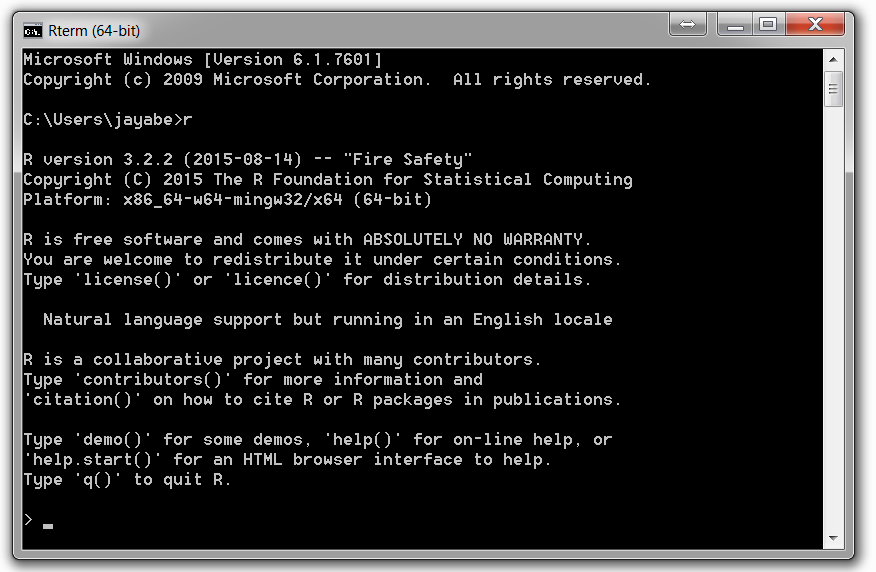Click the 'citation()' word
876x572 pixels.
coord(82,399)
